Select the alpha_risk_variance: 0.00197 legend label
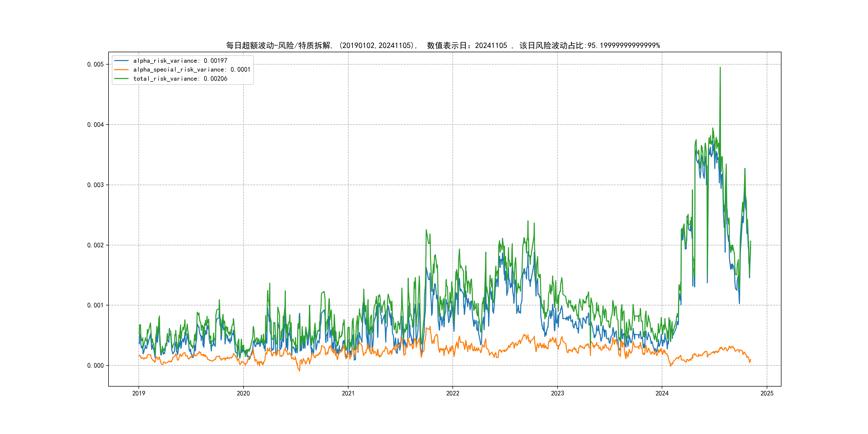Screen dimensions: 868x434 point(180,61)
